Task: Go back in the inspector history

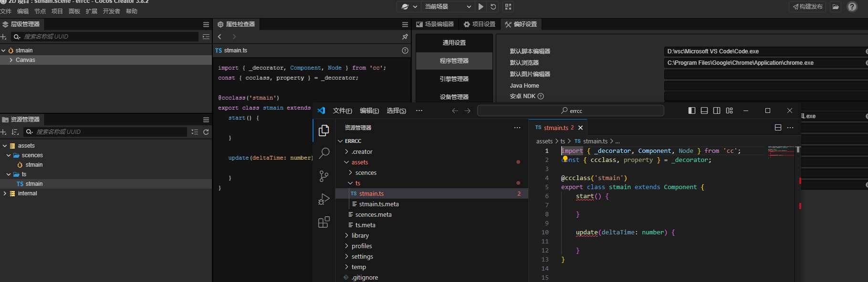Action: 220,37
